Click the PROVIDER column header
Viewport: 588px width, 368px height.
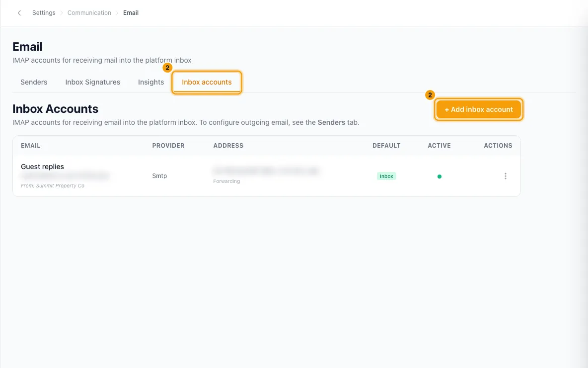click(168, 146)
